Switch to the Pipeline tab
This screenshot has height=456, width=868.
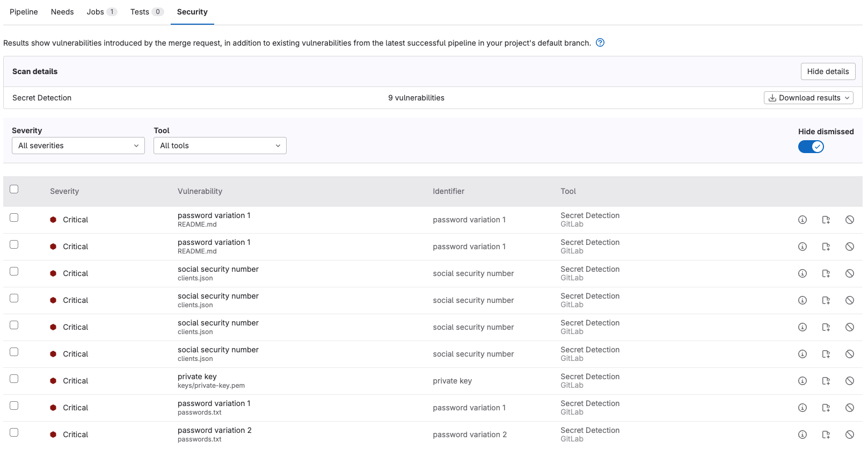(24, 12)
